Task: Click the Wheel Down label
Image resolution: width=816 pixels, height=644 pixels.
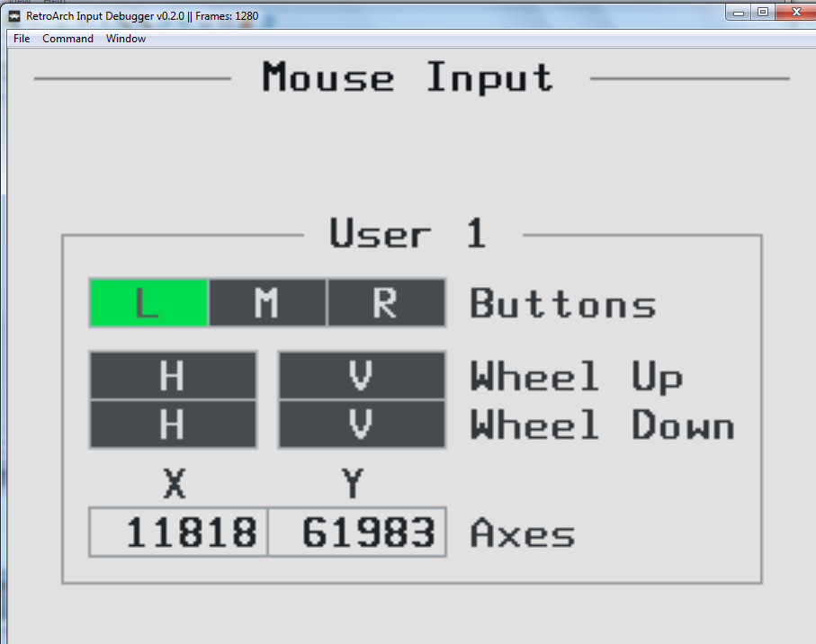Action: pyautogui.click(x=603, y=424)
